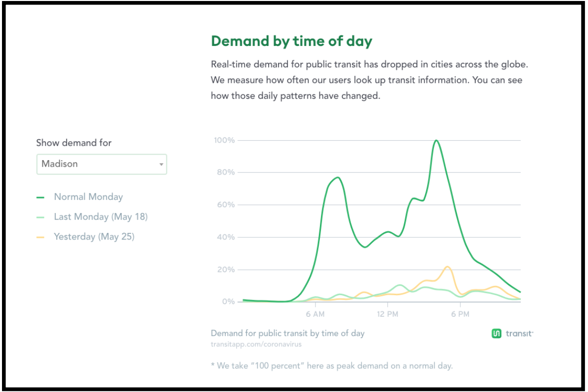Click the 100% y-axis label

click(x=224, y=141)
